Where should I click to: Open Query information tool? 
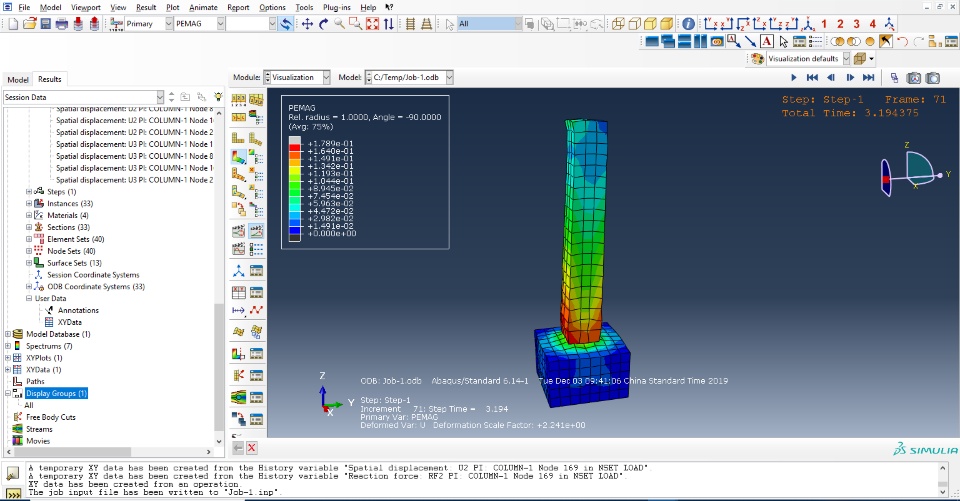[688, 24]
